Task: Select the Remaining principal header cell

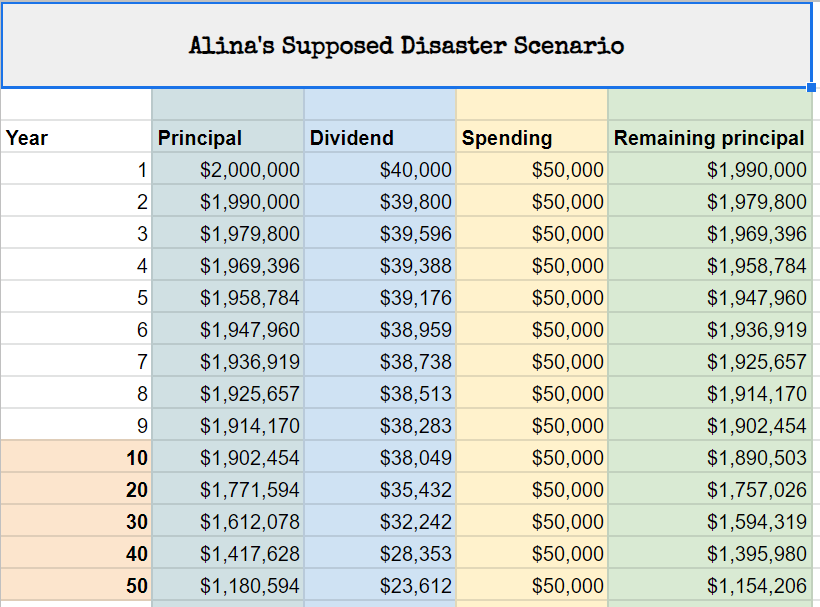Action: pyautogui.click(x=709, y=138)
